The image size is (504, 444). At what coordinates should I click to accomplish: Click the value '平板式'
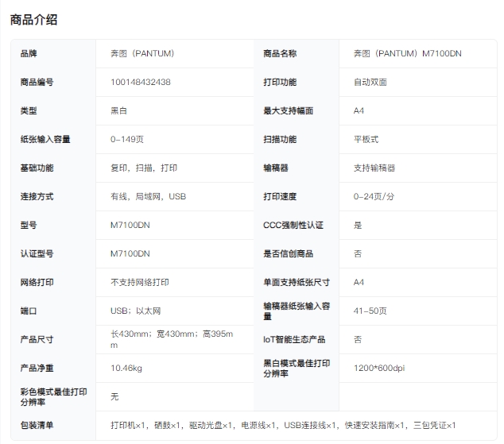coord(366,139)
